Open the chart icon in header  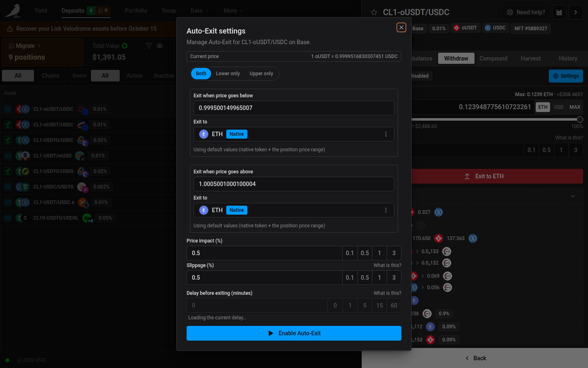tap(559, 12)
